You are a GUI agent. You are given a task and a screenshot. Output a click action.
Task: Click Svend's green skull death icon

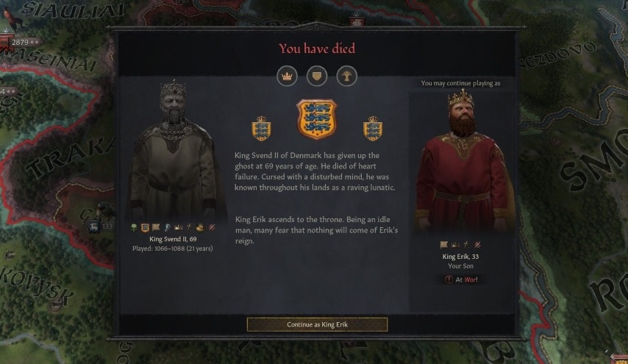tap(134, 227)
